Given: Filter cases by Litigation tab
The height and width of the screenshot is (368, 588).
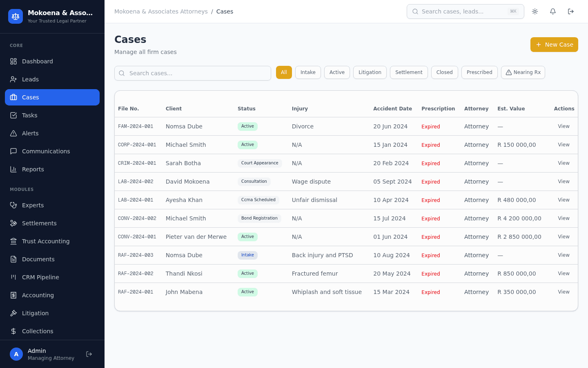Looking at the screenshot, I should pyautogui.click(x=370, y=72).
